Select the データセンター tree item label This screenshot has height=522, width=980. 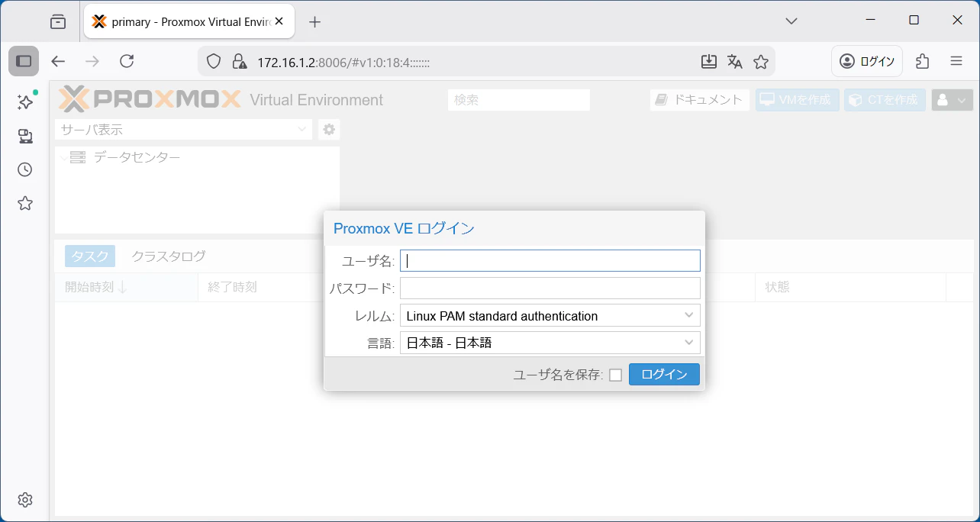tap(137, 157)
